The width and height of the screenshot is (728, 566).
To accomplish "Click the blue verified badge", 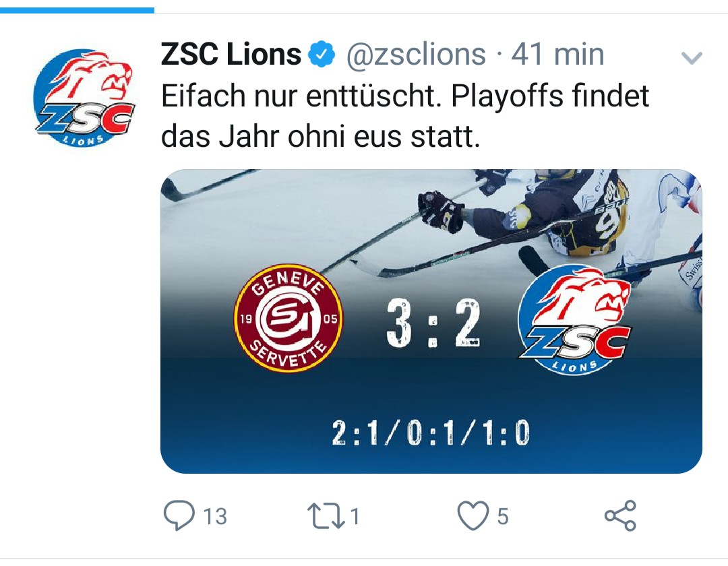I will (x=322, y=55).
